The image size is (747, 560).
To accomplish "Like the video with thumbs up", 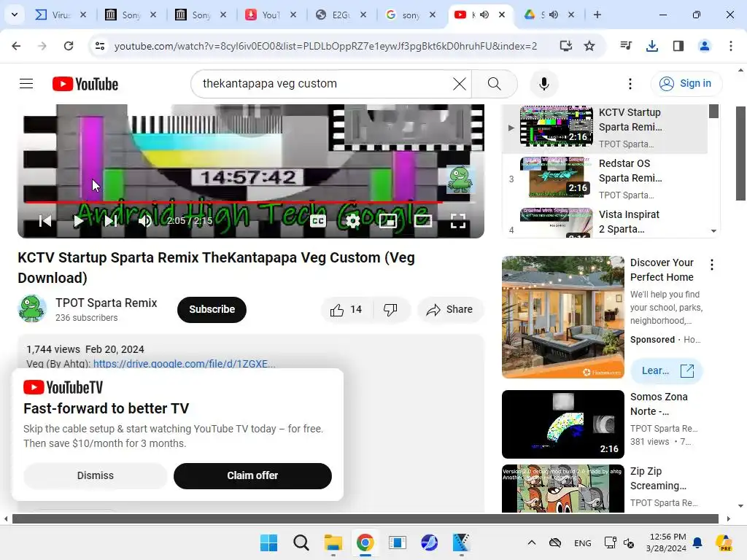I will point(347,310).
